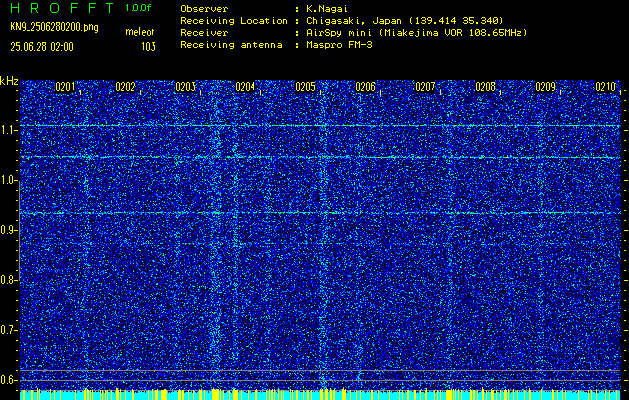Click the 0208 time marker

(485, 87)
